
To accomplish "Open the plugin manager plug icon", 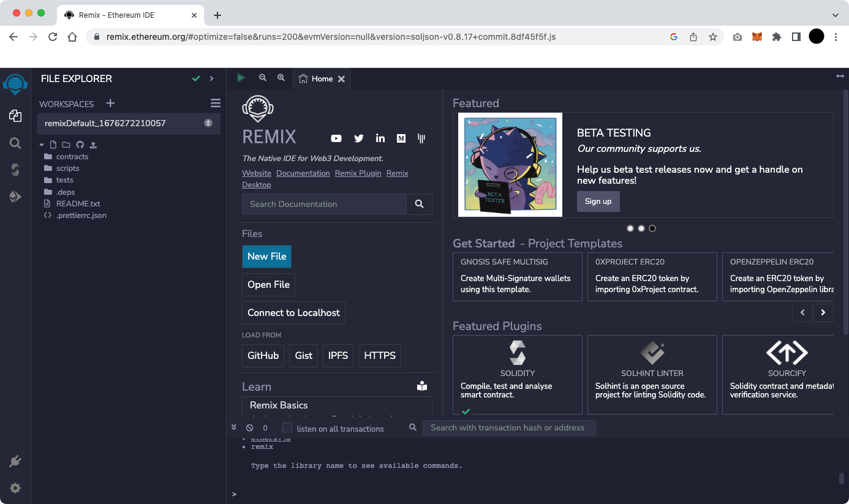I will pyautogui.click(x=15, y=461).
